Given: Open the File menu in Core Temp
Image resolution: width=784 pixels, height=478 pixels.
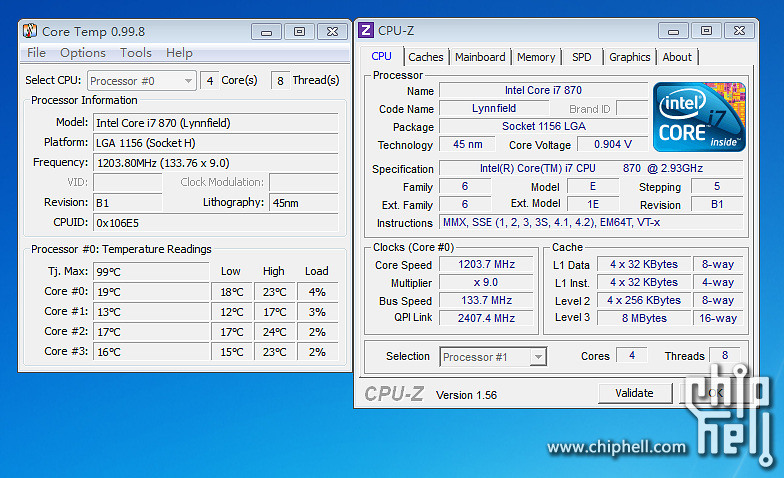Looking at the screenshot, I should [36, 52].
